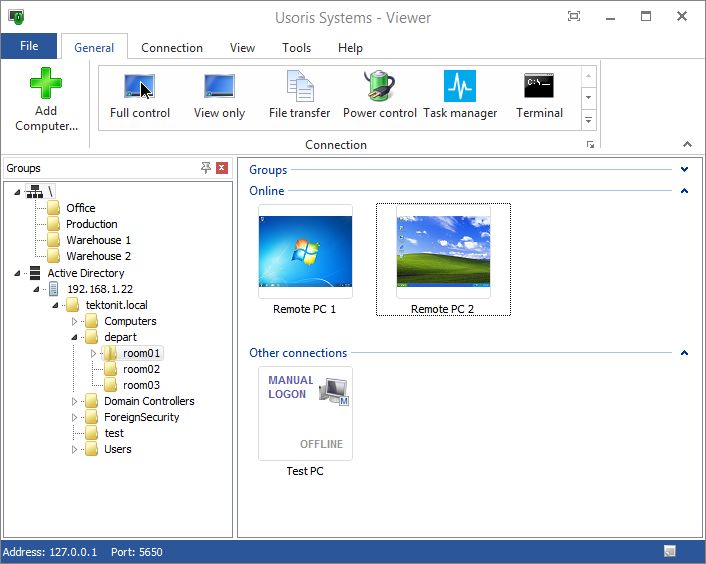The height and width of the screenshot is (564, 706).
Task: Select the Users label in tree
Action: tap(118, 449)
